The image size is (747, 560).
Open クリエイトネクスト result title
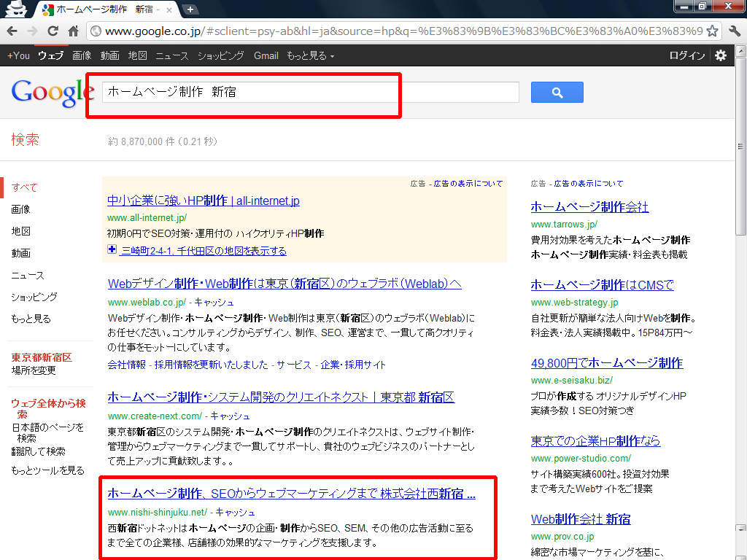tap(281, 397)
